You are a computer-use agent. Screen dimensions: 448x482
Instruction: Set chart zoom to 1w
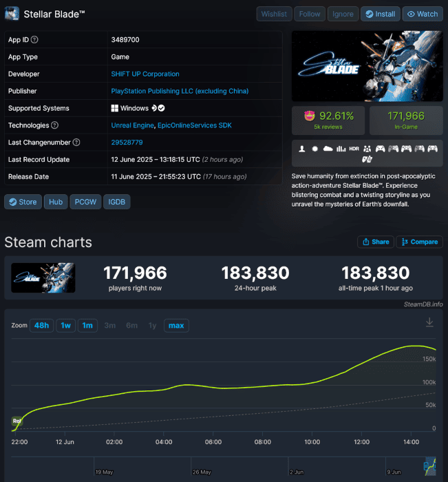(x=66, y=326)
